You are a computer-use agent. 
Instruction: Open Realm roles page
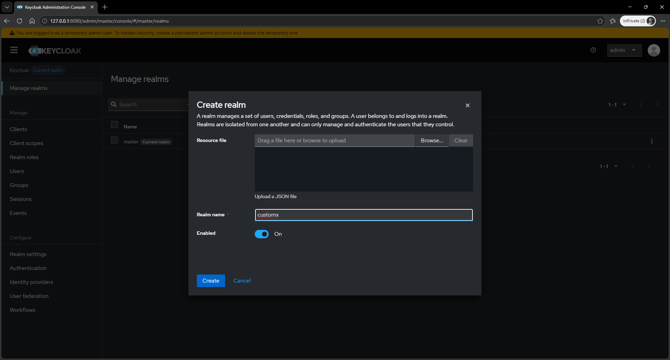pyautogui.click(x=24, y=157)
